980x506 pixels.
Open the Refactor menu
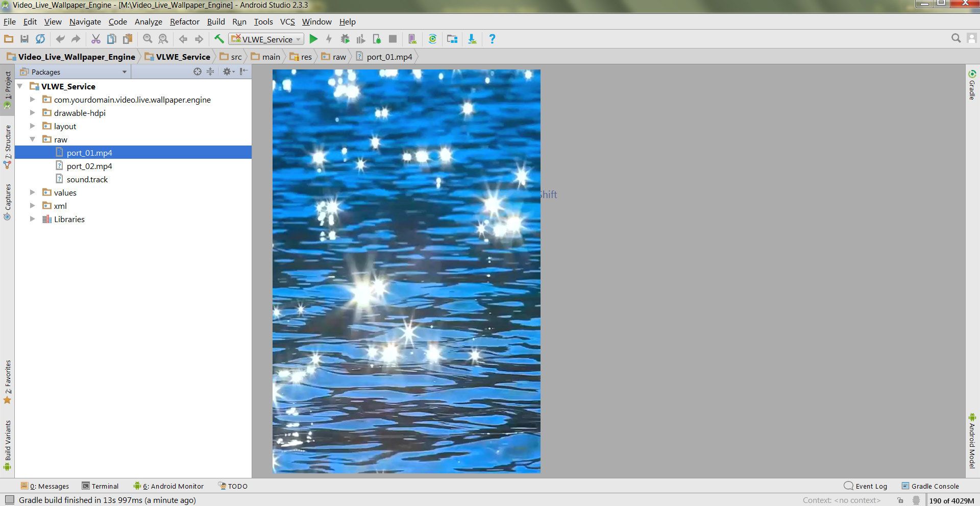pos(184,21)
